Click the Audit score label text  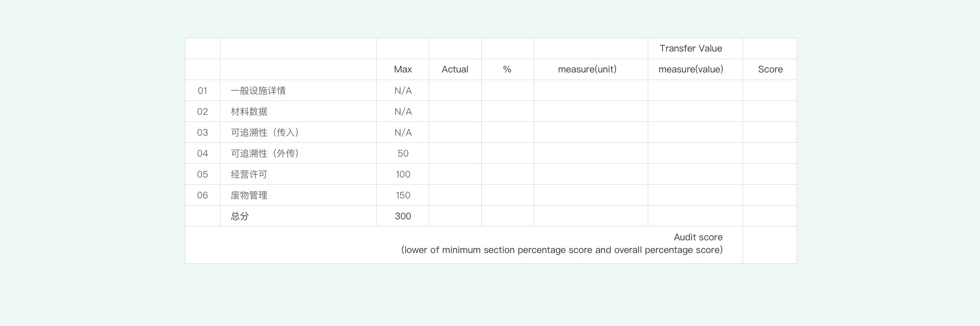click(698, 237)
